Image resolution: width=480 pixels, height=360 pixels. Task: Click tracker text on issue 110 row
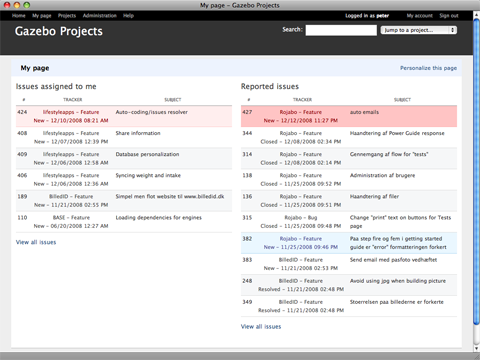pos(71,217)
